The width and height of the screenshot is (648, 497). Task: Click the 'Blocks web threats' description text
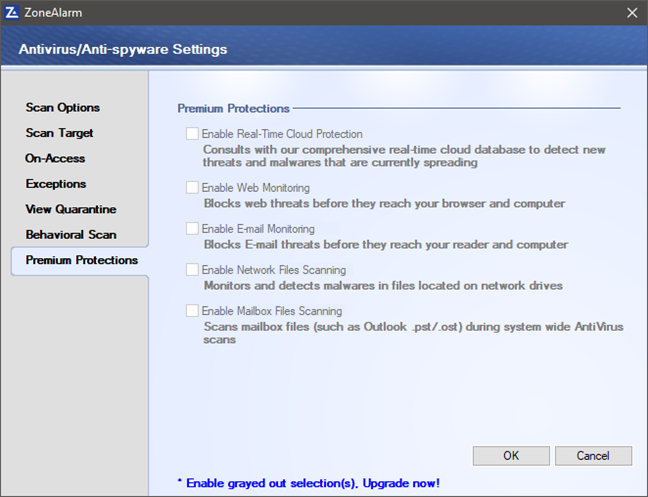pyautogui.click(x=384, y=203)
